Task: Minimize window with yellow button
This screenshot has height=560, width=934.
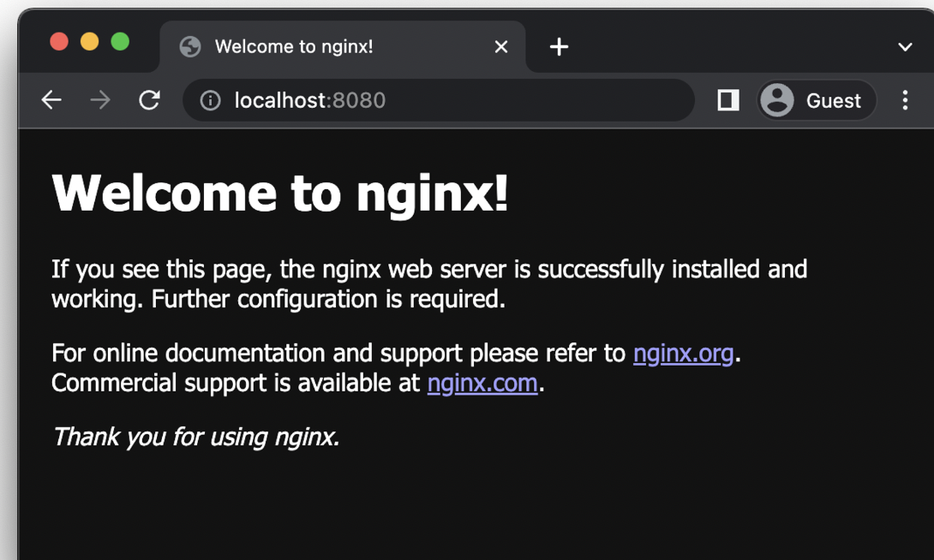Action: (x=89, y=42)
